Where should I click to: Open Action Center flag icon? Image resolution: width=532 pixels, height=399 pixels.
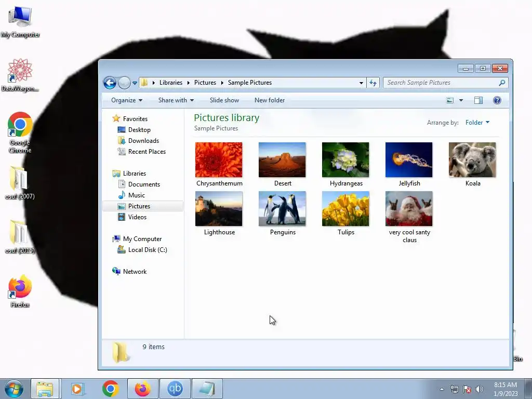(x=467, y=389)
